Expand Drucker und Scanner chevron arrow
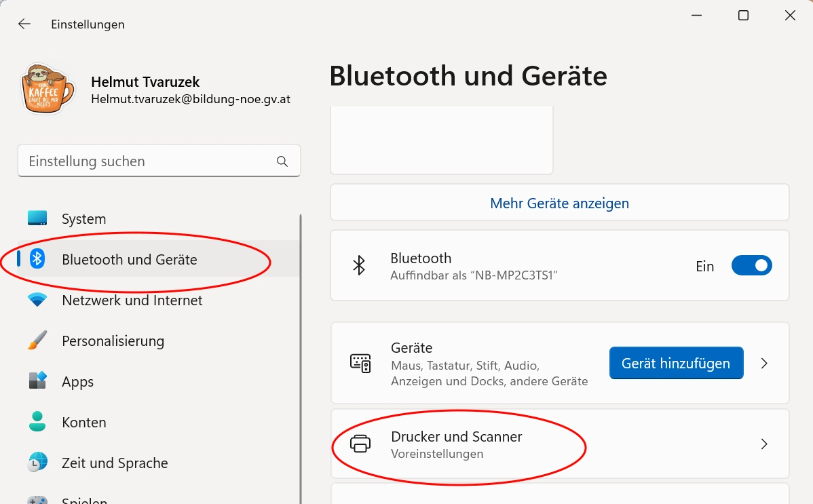Viewport: 813px width, 504px height. click(x=764, y=444)
